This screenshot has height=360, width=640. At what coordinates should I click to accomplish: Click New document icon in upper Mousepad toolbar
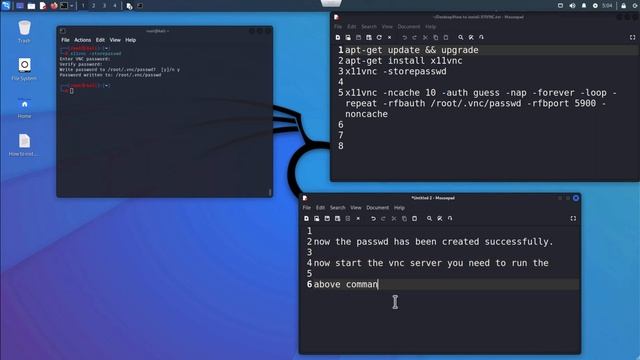(x=338, y=37)
